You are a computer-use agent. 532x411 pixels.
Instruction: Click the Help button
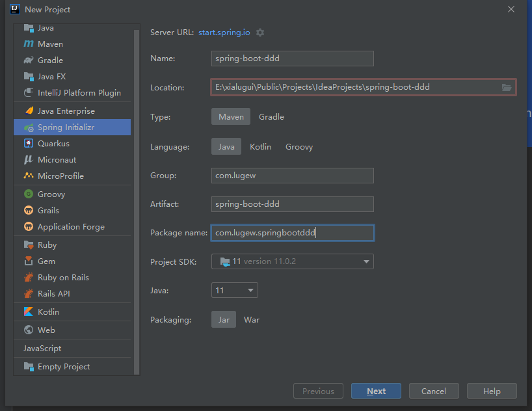[x=492, y=391]
